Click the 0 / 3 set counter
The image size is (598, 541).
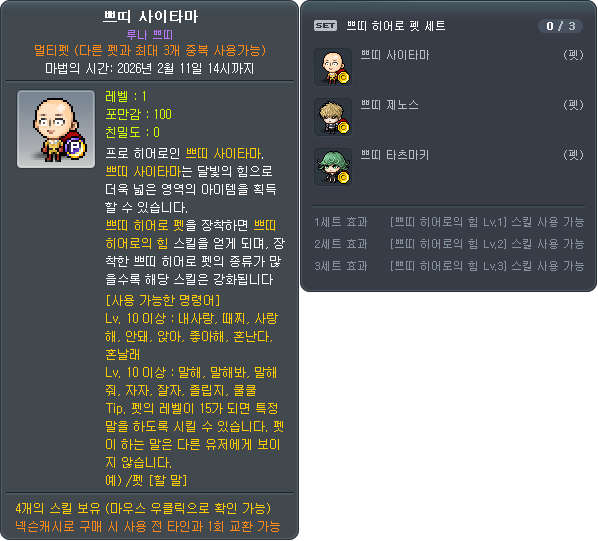(560, 26)
